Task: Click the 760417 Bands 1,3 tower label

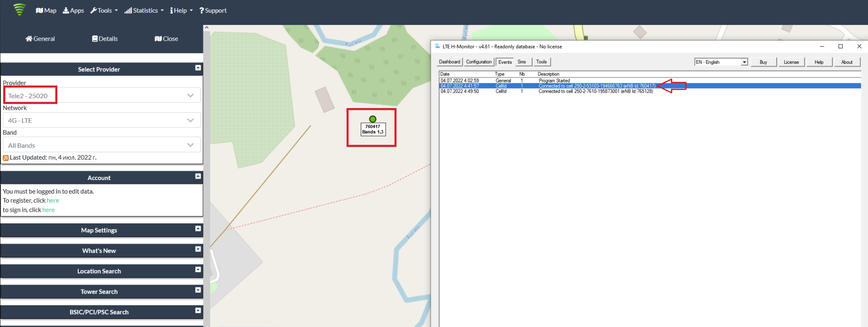Action: click(x=373, y=129)
